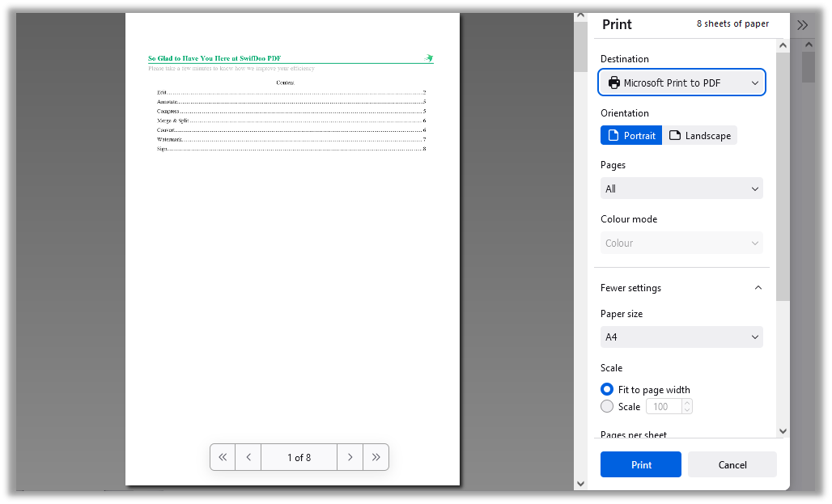Viewport: 832px width, 504px height.
Task: Click the '1 of 8' page indicator
Action: click(x=299, y=457)
